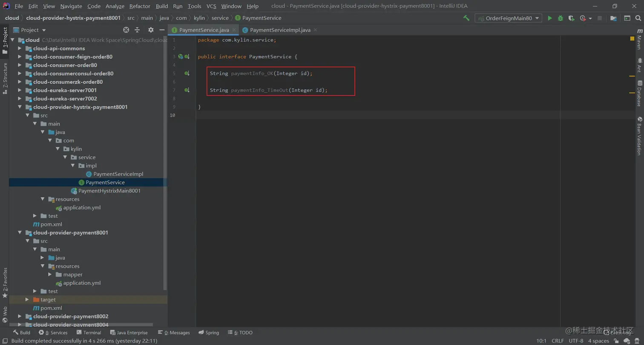Expand the cloud-provider-payment8002 module
The height and width of the screenshot is (345, 644).
point(20,316)
